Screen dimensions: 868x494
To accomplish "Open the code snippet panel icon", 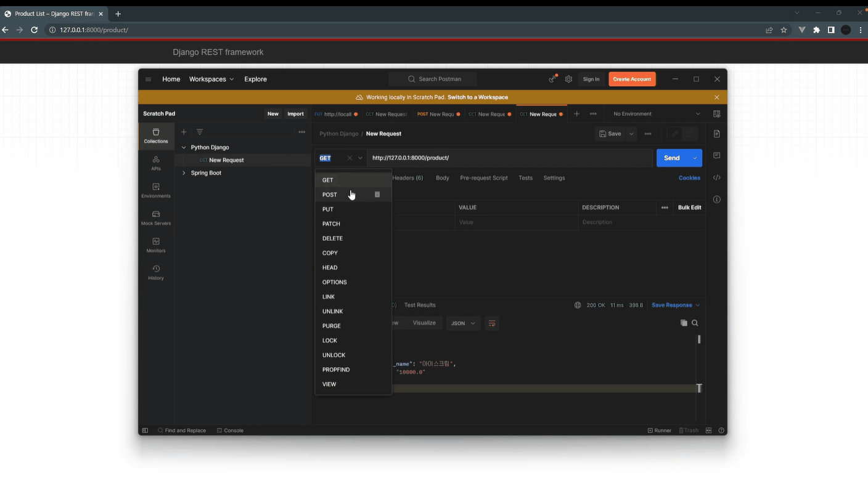I will [x=716, y=177].
